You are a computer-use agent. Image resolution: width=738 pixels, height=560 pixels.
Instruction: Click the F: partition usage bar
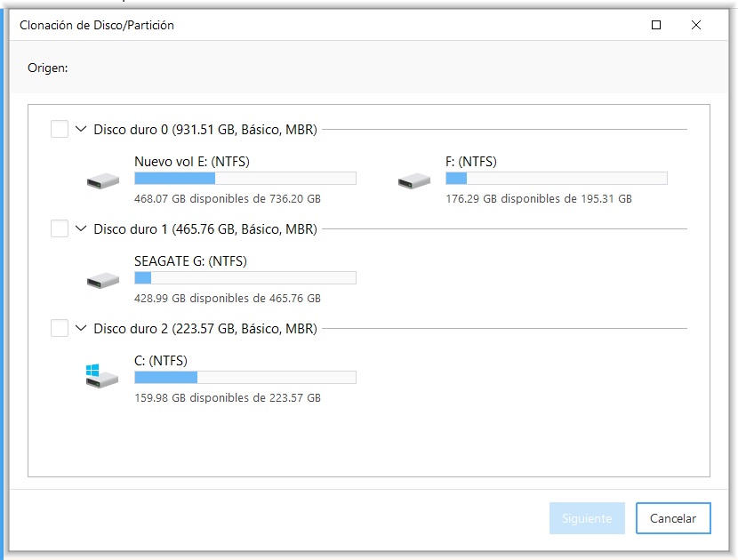556,179
